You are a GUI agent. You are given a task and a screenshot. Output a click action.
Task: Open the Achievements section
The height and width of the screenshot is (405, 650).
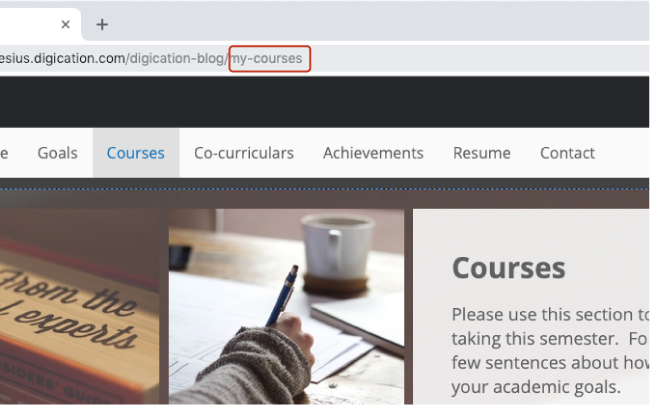pos(373,153)
